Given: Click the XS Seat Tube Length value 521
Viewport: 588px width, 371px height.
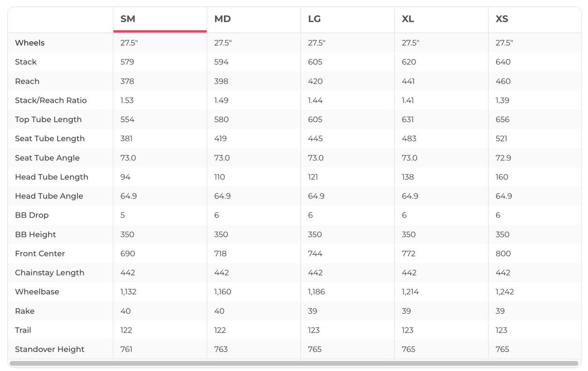Looking at the screenshot, I should tap(501, 139).
